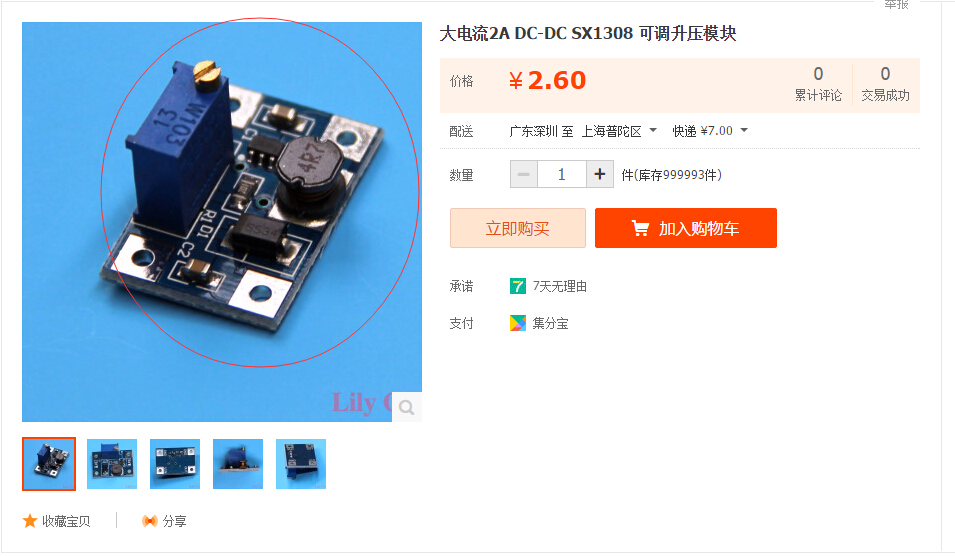This screenshot has height=557, width=955.
Task: Click the colorful 集分宝 payment icon
Action: (518, 323)
